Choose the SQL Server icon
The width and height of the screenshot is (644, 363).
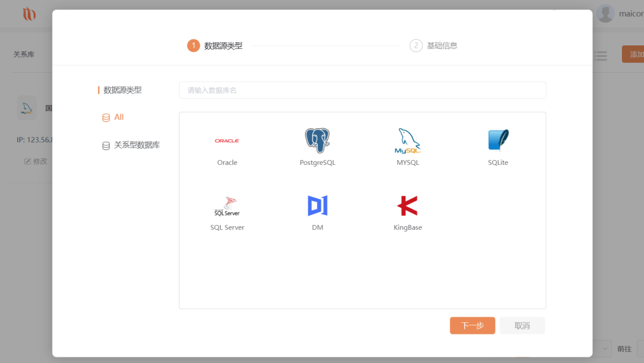(227, 206)
